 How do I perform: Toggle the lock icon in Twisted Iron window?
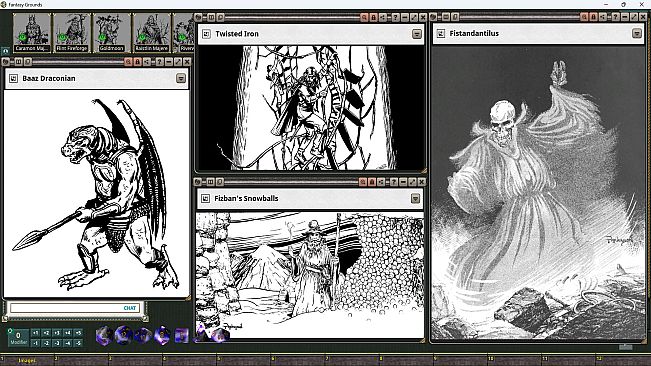point(373,17)
